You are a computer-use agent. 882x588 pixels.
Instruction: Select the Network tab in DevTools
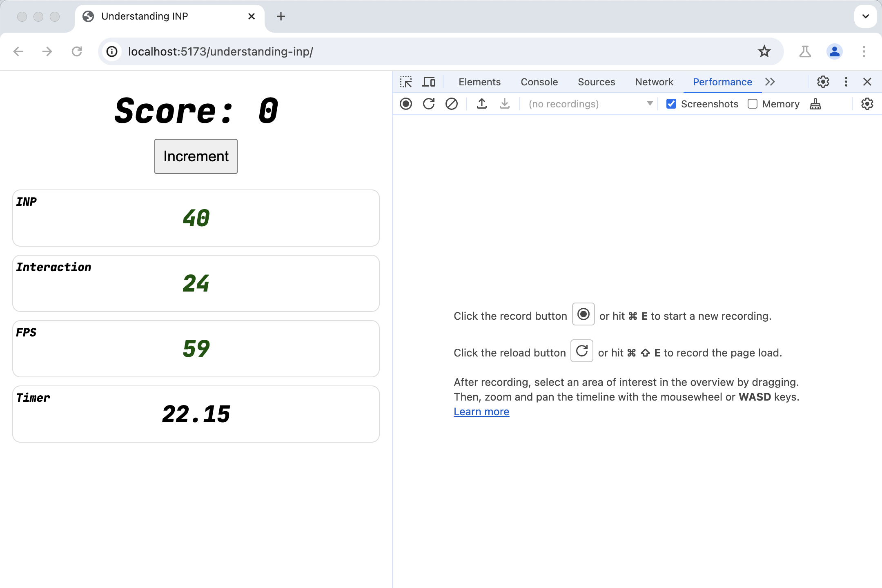pos(654,81)
